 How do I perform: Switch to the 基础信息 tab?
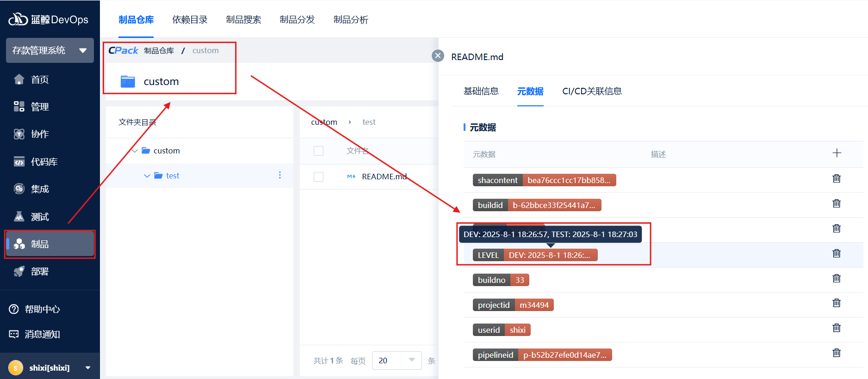point(481,91)
